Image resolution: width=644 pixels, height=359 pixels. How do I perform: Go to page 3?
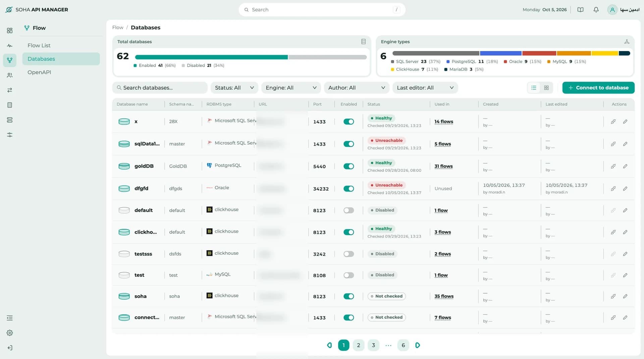(373, 345)
